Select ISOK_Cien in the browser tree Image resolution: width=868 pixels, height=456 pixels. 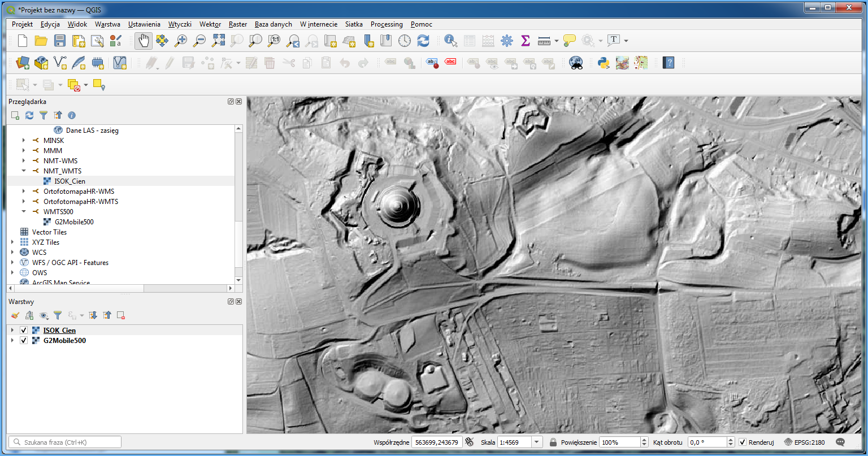[70, 181]
